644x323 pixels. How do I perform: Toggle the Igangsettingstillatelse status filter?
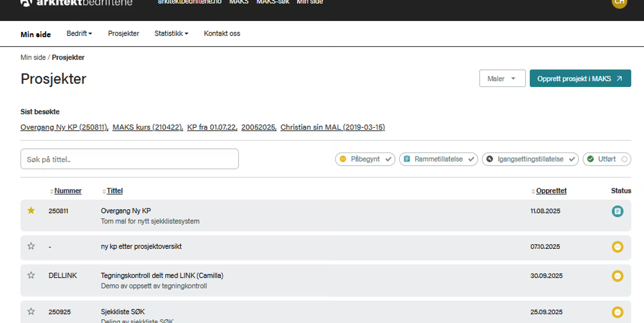(530, 159)
